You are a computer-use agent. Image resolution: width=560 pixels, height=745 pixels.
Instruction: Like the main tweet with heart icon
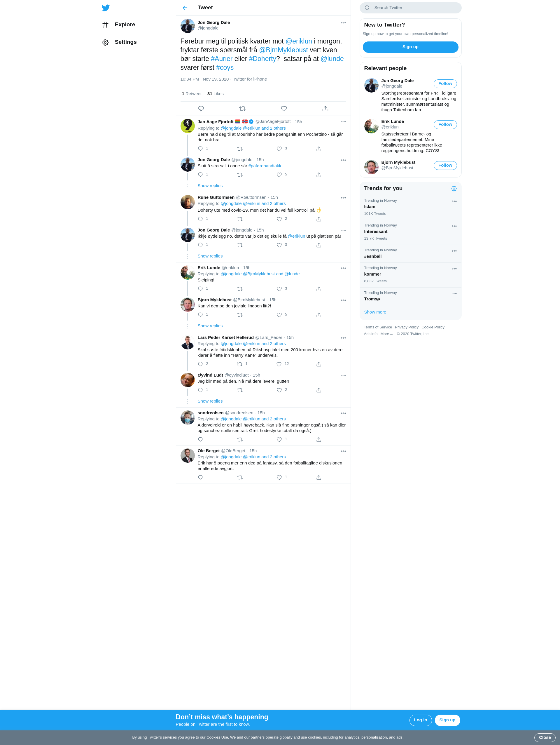284,108
